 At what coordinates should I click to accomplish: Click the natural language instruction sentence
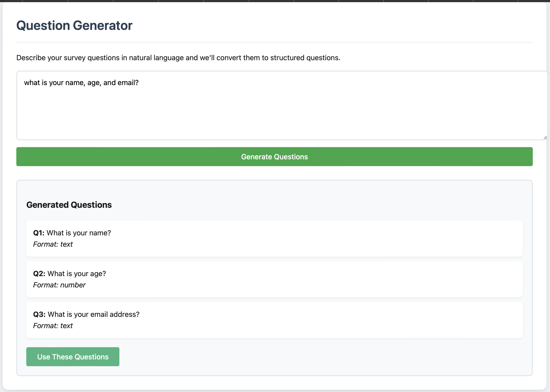(178, 58)
